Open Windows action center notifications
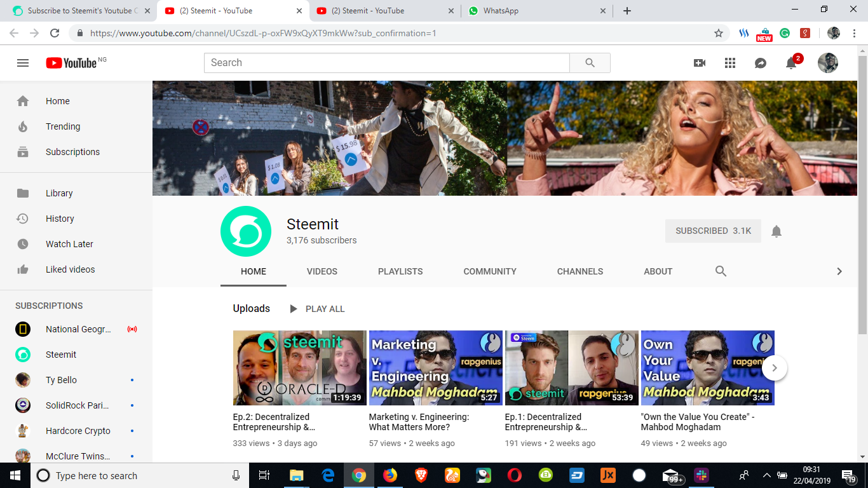The height and width of the screenshot is (488, 868). [x=849, y=475]
